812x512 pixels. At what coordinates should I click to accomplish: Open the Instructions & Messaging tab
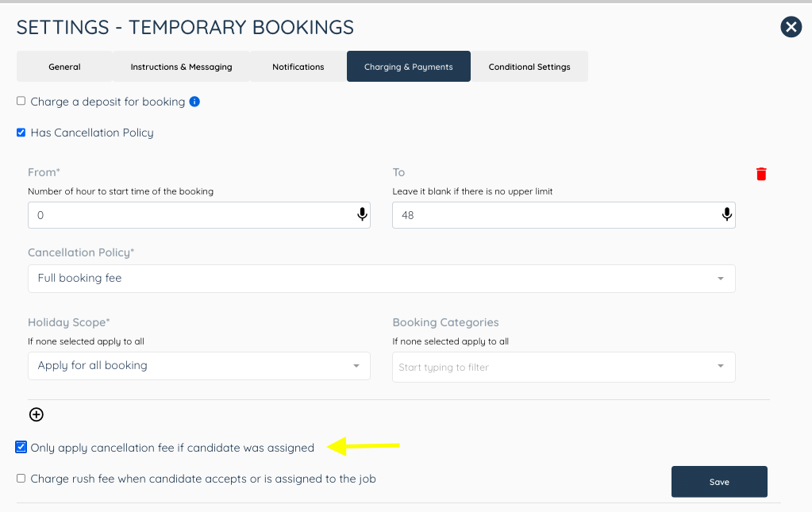(181, 66)
